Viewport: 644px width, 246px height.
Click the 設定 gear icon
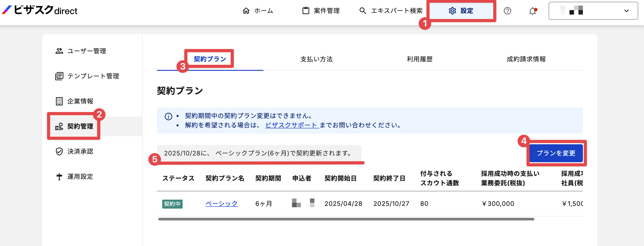(x=452, y=11)
